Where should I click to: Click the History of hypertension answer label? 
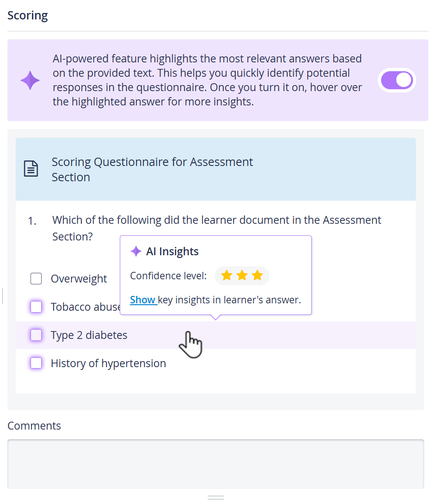click(x=108, y=363)
